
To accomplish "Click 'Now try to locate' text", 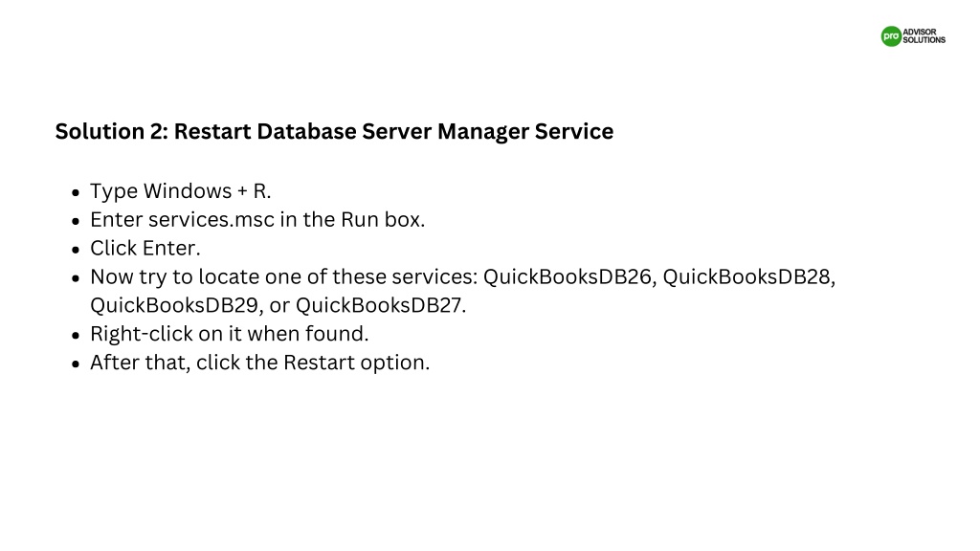I will (174, 276).
